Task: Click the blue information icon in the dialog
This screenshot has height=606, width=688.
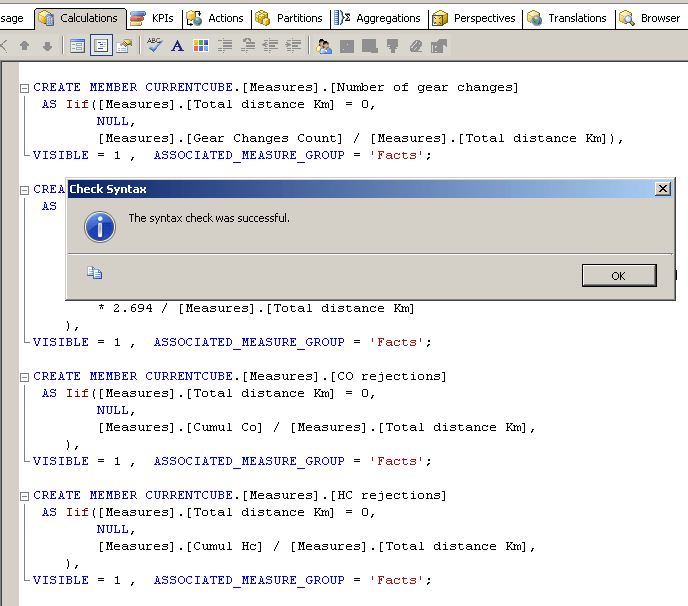Action: point(100,227)
